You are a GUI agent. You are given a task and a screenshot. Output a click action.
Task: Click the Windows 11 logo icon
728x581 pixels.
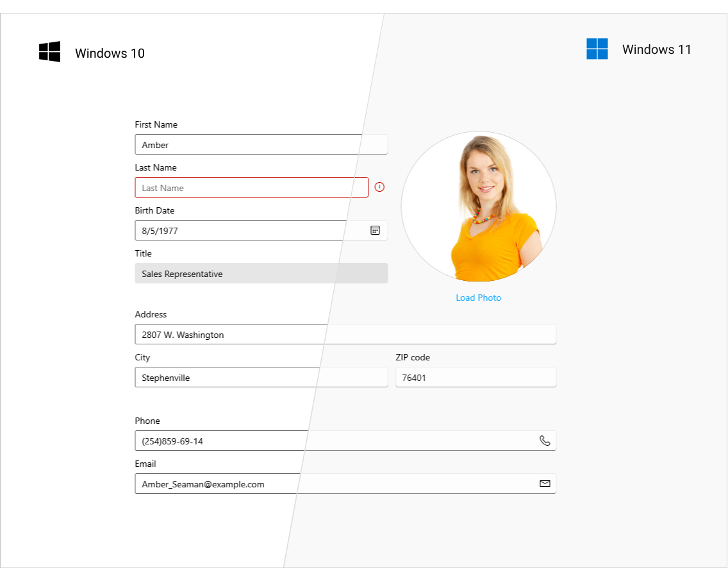pyautogui.click(x=597, y=48)
